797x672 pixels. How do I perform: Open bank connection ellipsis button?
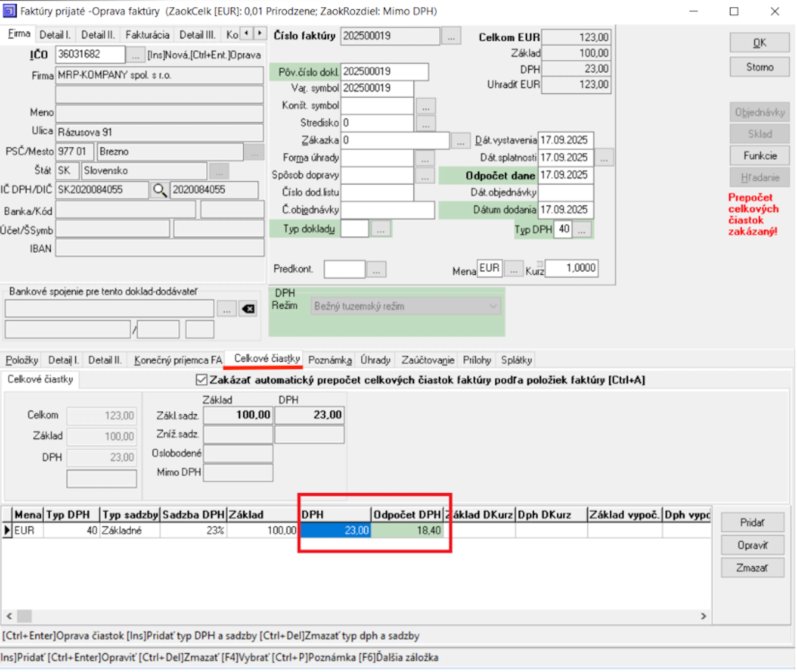point(227,309)
